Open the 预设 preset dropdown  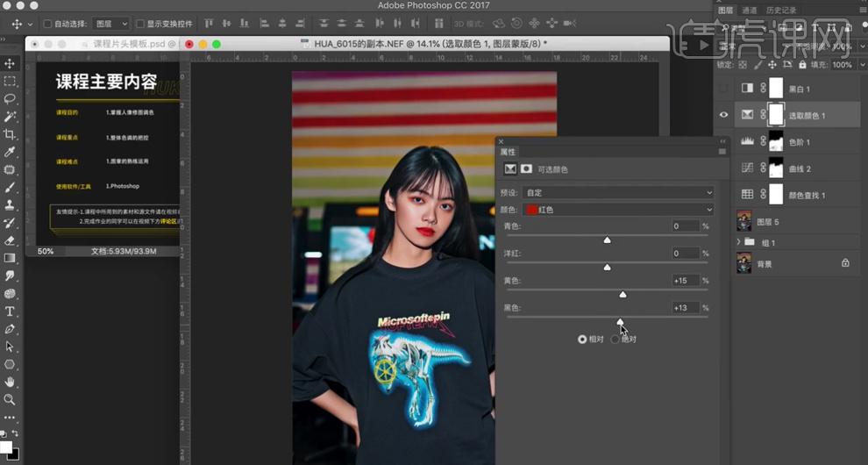tap(618, 192)
